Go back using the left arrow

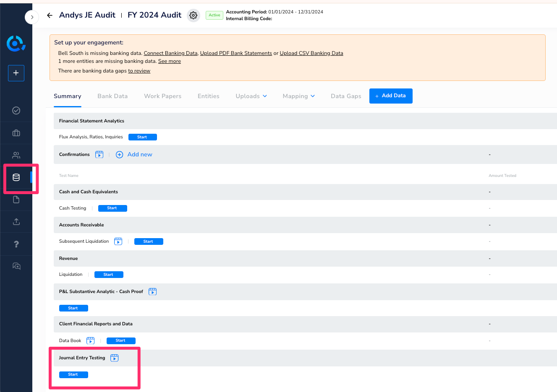click(50, 16)
